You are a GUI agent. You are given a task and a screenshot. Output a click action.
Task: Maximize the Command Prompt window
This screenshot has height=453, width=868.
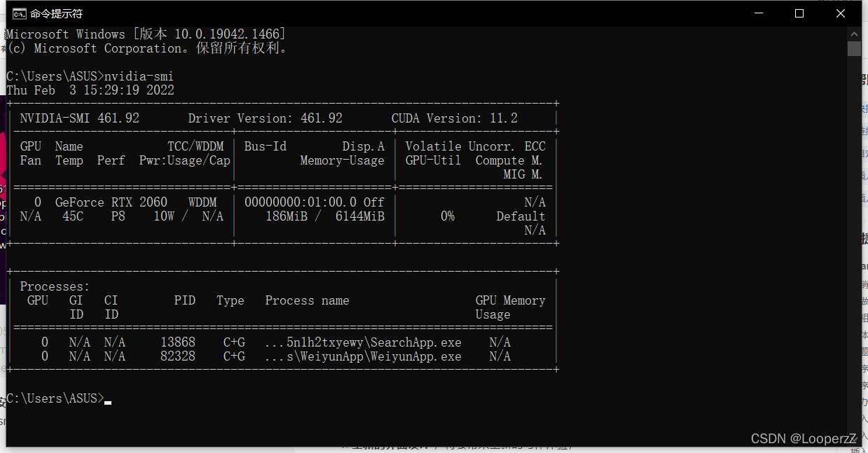[x=799, y=13]
